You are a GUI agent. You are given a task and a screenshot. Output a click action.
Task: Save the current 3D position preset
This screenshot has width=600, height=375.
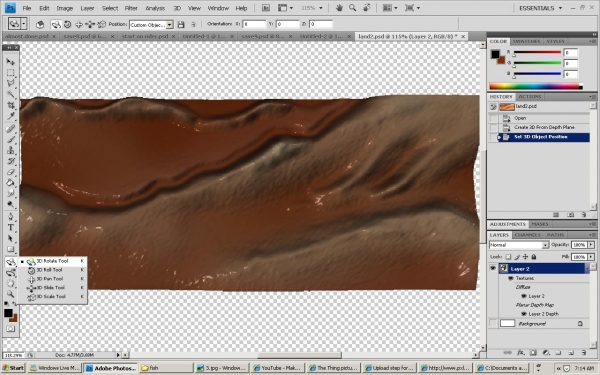point(181,24)
